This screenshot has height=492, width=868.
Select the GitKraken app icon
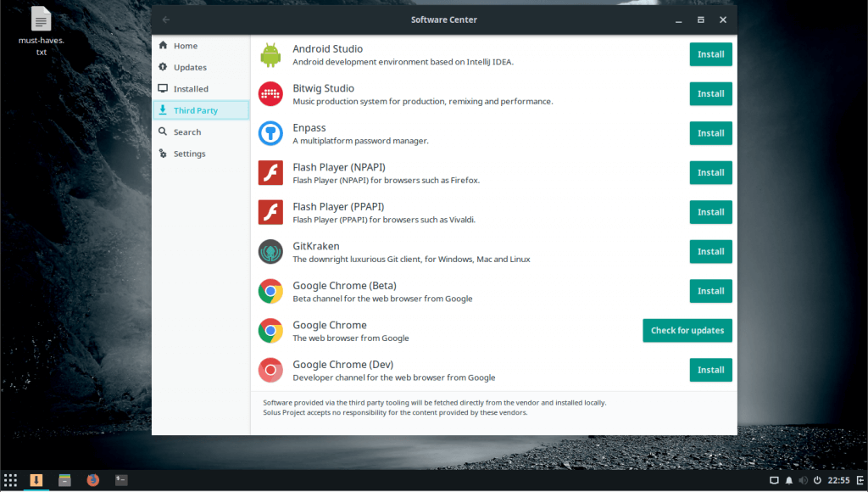click(x=270, y=252)
